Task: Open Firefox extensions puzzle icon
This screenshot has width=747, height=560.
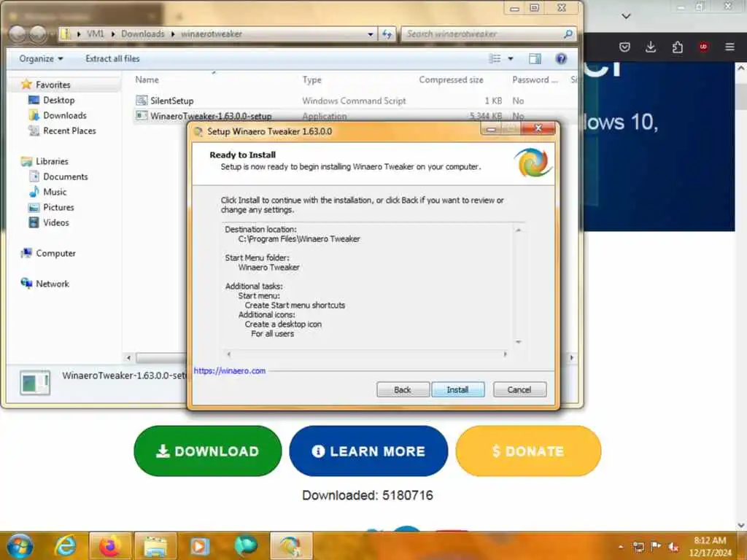Action: click(678, 47)
